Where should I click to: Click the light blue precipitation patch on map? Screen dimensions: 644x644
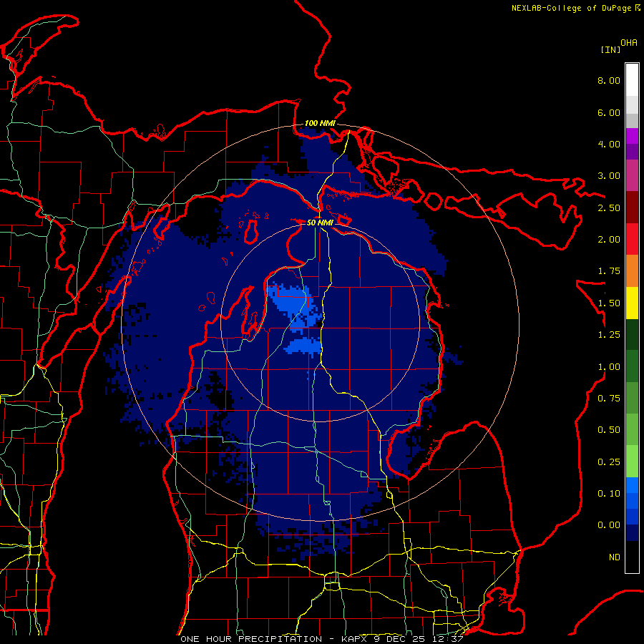point(293,305)
